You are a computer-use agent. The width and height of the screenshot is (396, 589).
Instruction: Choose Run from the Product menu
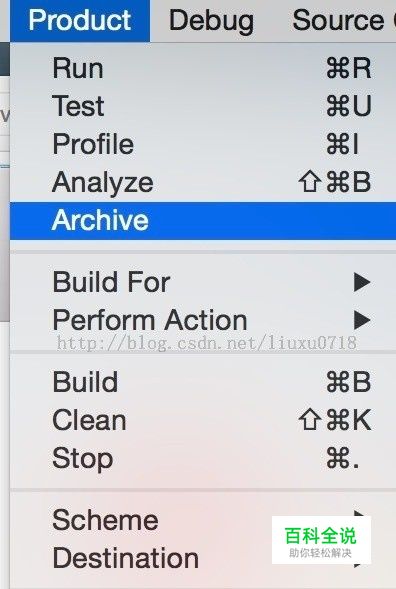(203, 68)
